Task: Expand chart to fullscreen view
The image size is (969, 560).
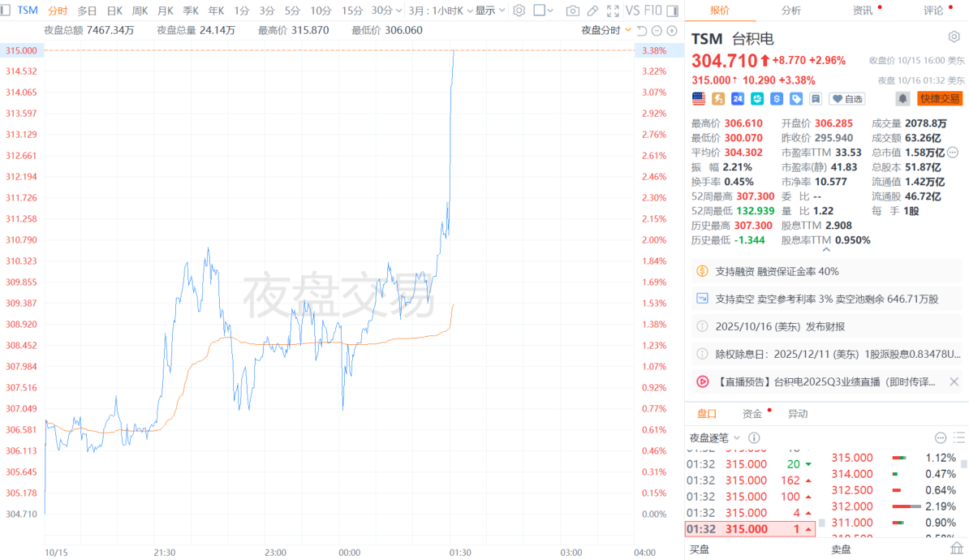Action: [x=614, y=11]
